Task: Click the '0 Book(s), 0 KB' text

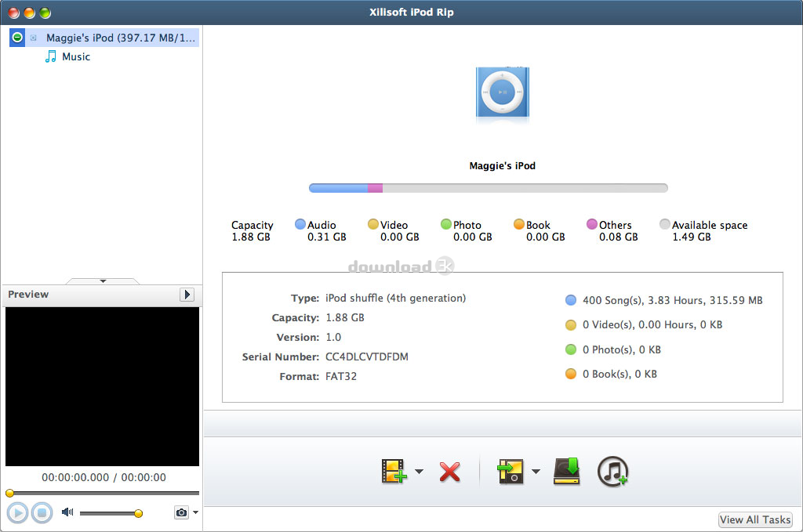Action: click(x=620, y=374)
